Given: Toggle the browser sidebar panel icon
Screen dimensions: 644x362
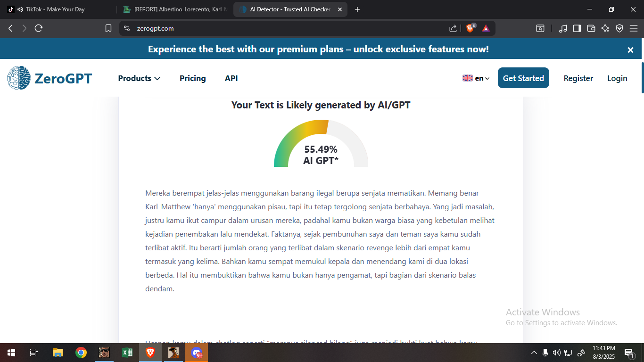Looking at the screenshot, I should point(577,28).
